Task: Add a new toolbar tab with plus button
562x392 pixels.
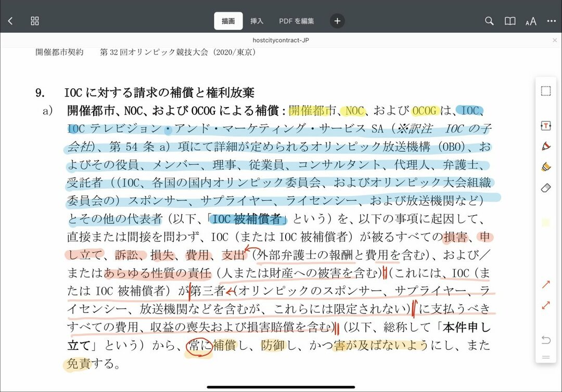Action: (337, 21)
